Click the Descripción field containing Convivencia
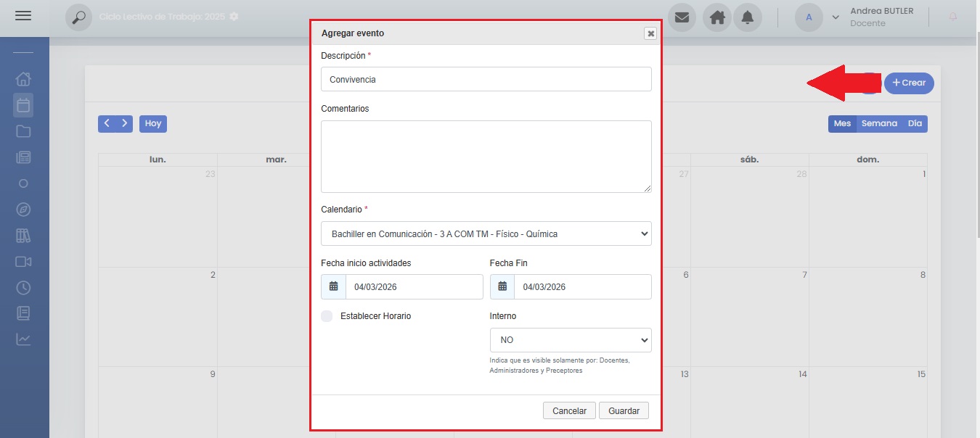 pos(486,79)
